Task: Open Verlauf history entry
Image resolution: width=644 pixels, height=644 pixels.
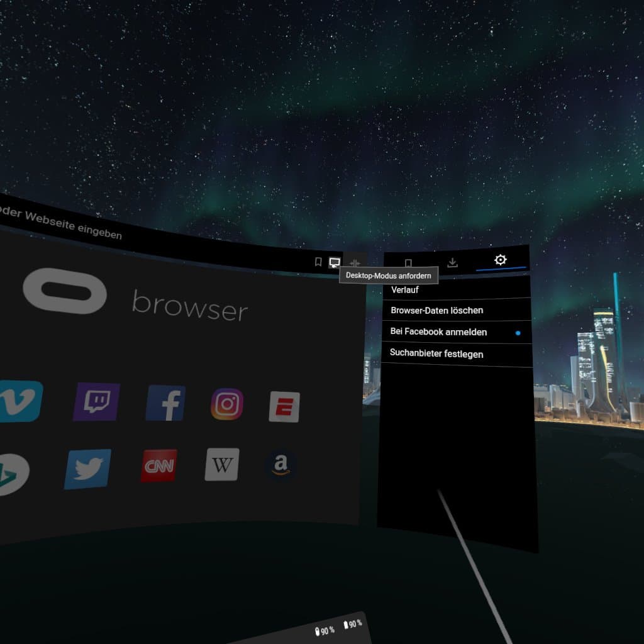Action: click(405, 290)
